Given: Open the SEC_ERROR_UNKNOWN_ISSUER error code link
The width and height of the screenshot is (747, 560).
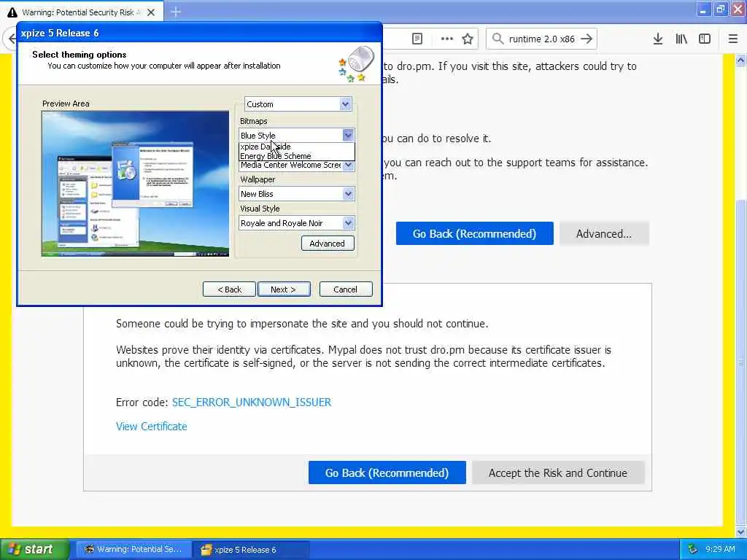Looking at the screenshot, I should (252, 402).
